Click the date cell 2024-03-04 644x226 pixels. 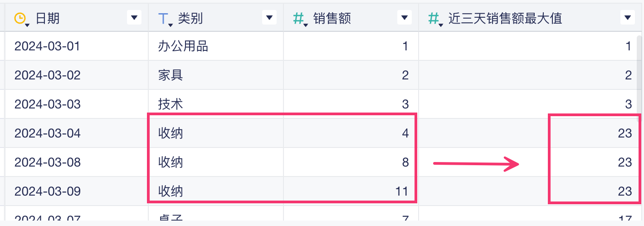(47, 133)
